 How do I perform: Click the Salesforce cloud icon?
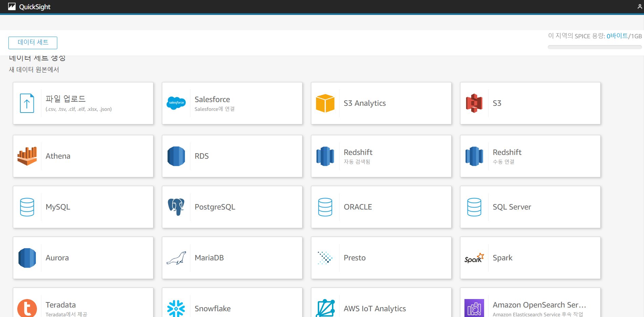pyautogui.click(x=176, y=103)
